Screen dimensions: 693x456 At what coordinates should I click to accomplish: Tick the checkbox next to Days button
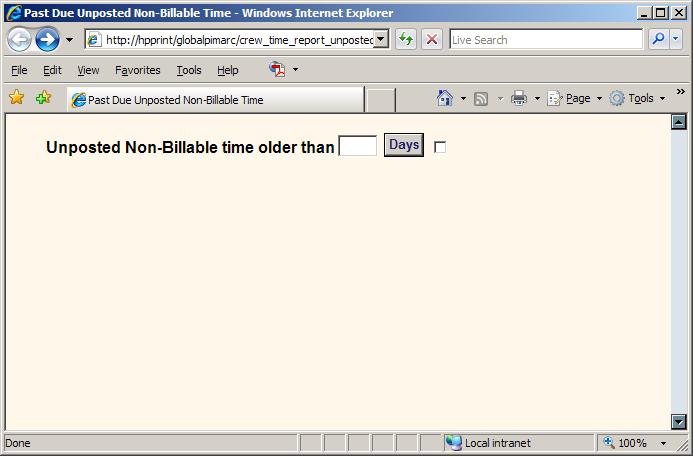(x=440, y=147)
